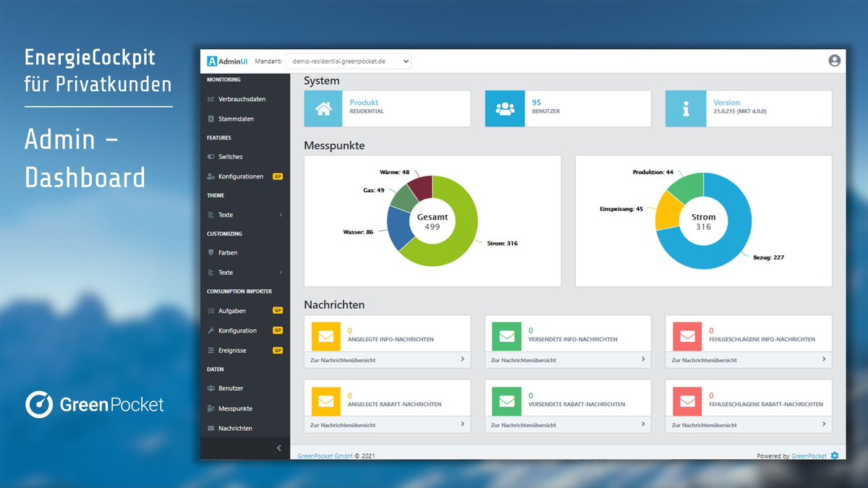Viewport: 868px width, 488px height.
Task: Click the Verbrauchsdaten chart icon in sidebar
Action: [210, 99]
